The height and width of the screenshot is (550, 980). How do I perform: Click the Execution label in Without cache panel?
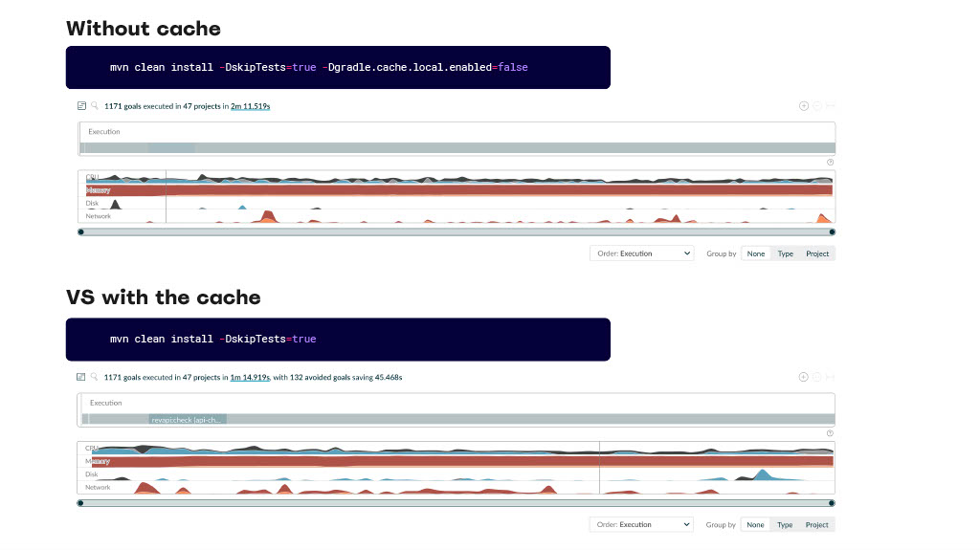click(x=103, y=132)
